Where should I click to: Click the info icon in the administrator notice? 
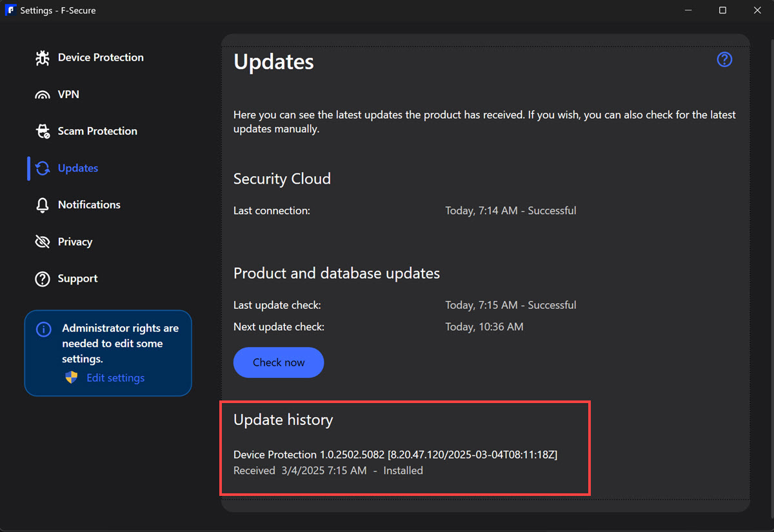[x=43, y=330]
